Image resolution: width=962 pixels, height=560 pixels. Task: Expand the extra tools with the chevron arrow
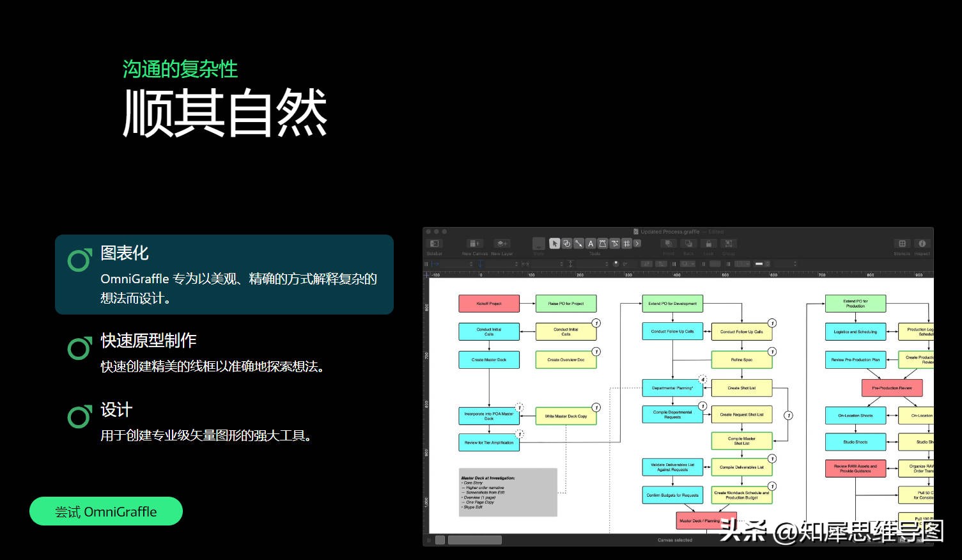click(x=637, y=244)
